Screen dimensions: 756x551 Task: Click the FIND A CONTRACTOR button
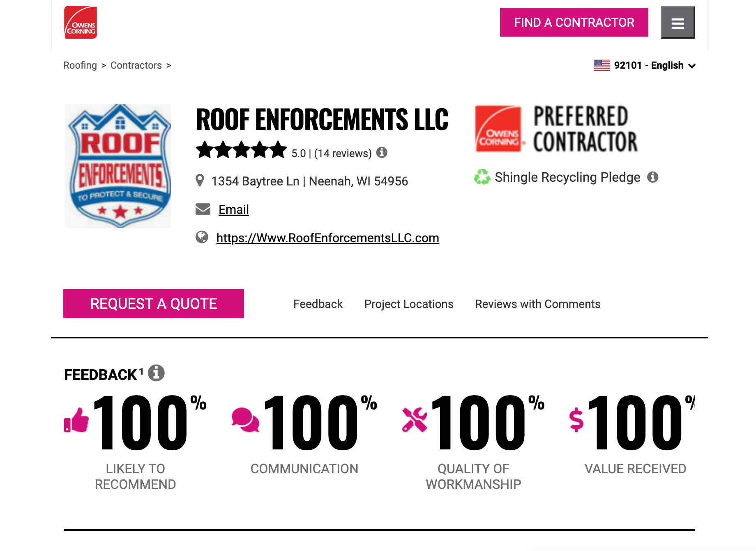pos(574,22)
